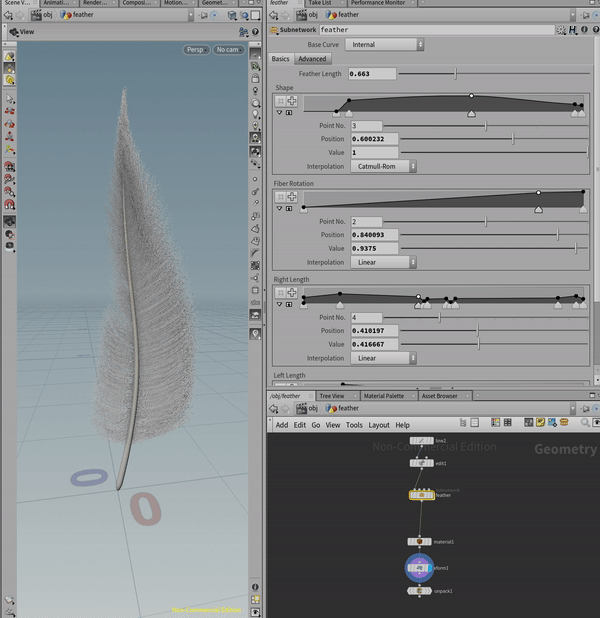The height and width of the screenshot is (618, 600).
Task: Open the Tools menu in network editor
Action: [x=354, y=425]
